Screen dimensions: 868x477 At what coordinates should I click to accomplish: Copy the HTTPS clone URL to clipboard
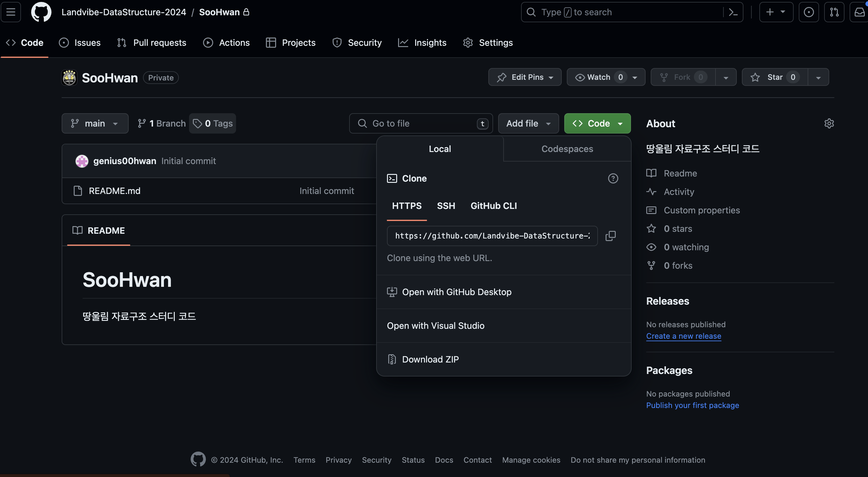tap(610, 236)
